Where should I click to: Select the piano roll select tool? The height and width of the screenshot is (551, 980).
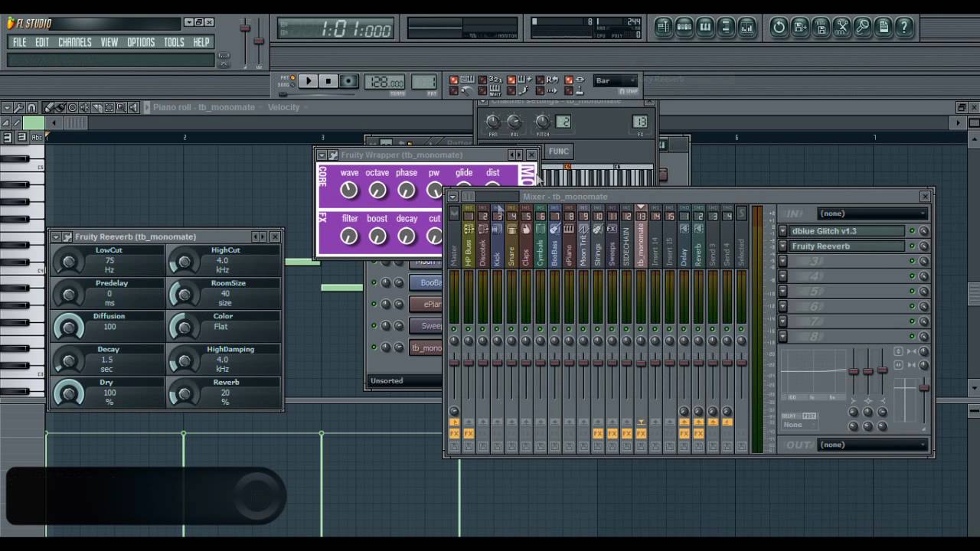pyautogui.click(x=109, y=107)
